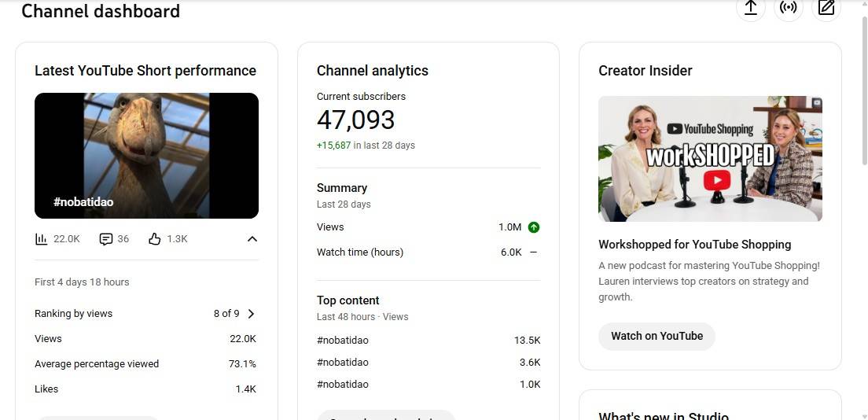Click the upload videos arrow icon
Image resolution: width=868 pixels, height=420 pixels.
pos(750,8)
